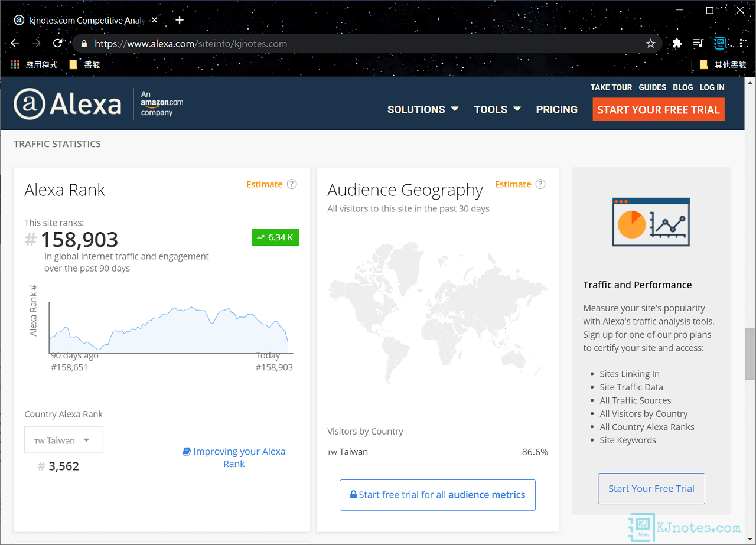Click the Alexa logo in the header
The width and height of the screenshot is (756, 545).
pyautogui.click(x=67, y=104)
